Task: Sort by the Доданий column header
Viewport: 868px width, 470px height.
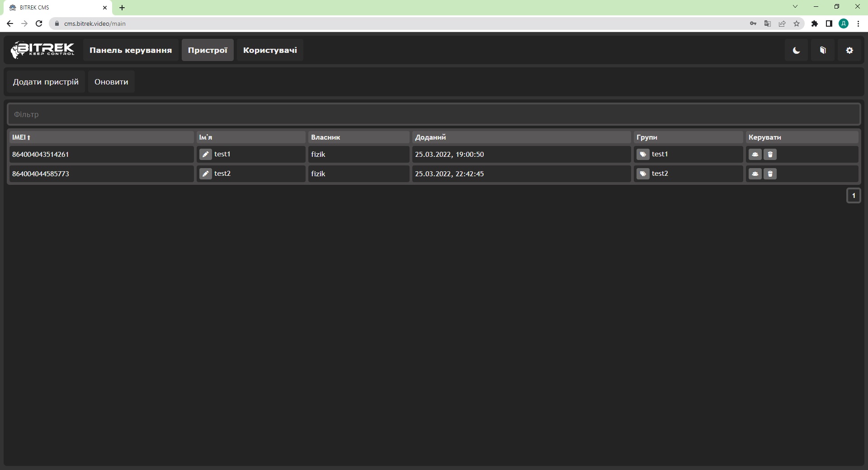Action: [430, 137]
